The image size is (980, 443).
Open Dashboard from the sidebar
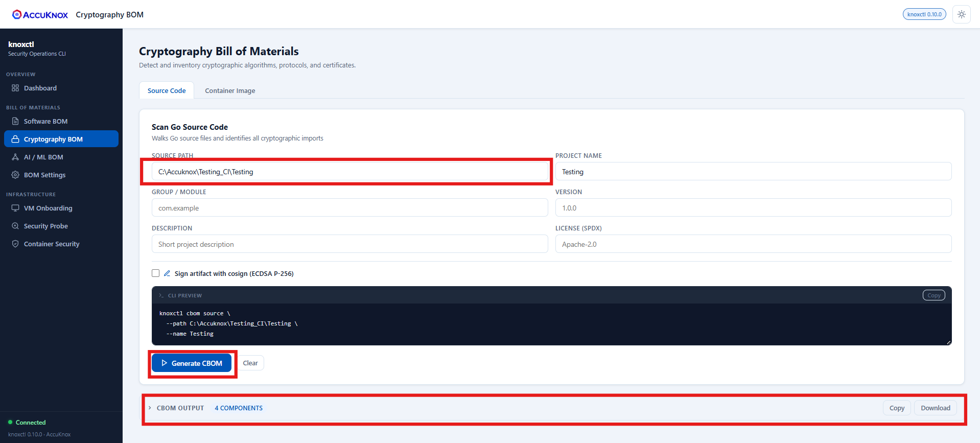61,88
